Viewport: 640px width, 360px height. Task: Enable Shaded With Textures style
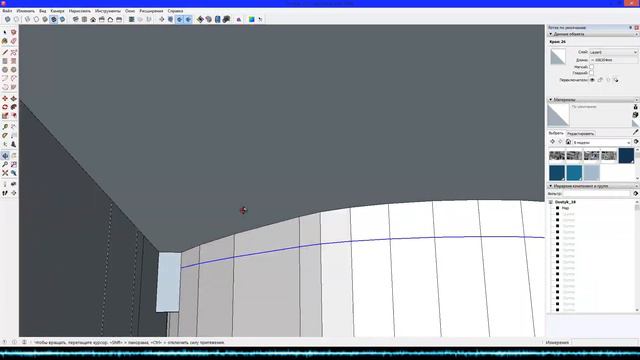pyautogui.click(x=54, y=19)
